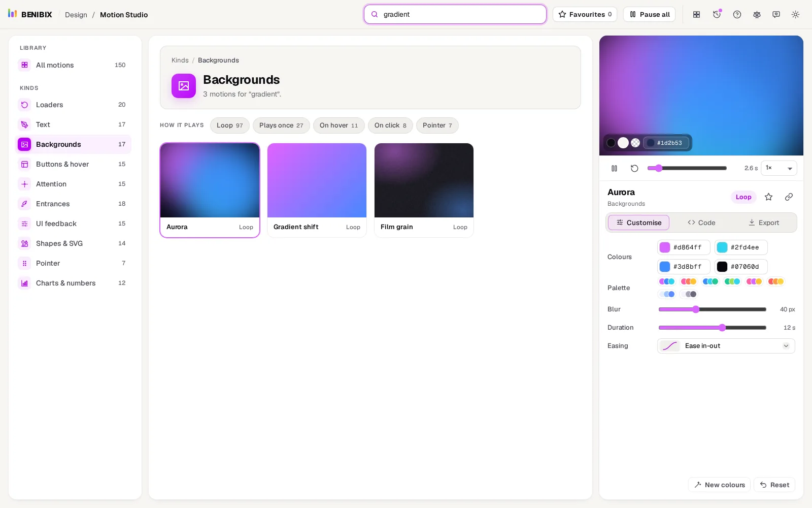Filter by the Loop 97 chip

click(x=229, y=125)
